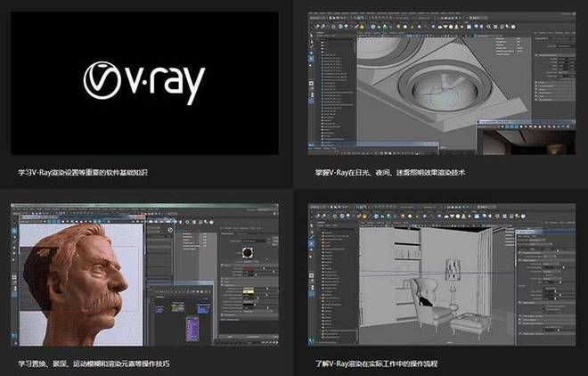
Task: Click caption '掌握V-Ray在日光、夜间、迷雾照明效果渲染技术'
Action: click(390, 173)
